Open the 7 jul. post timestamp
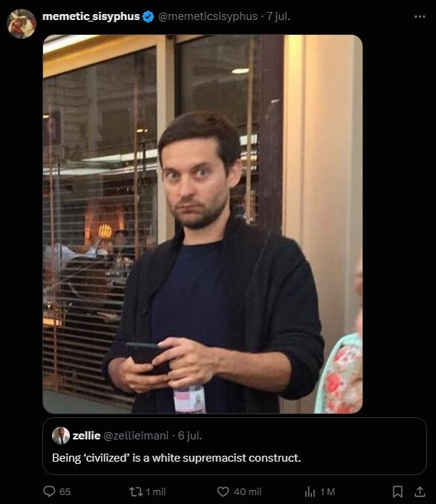 (279, 16)
